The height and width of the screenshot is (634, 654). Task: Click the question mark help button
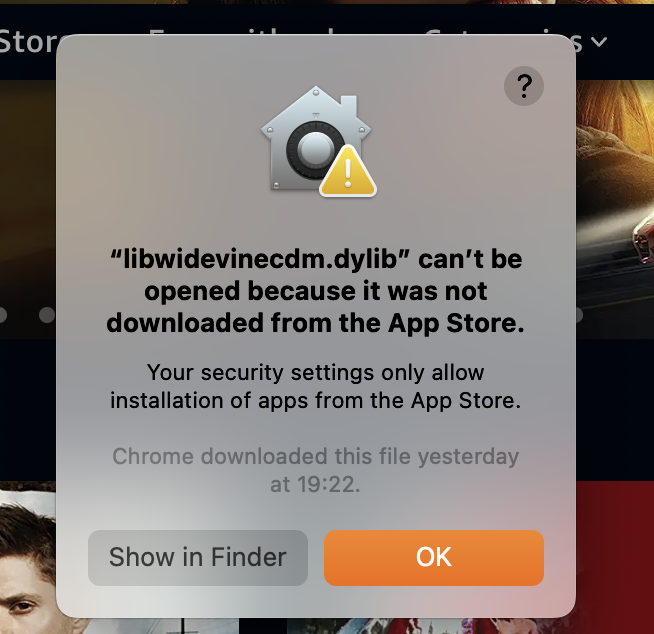[523, 86]
